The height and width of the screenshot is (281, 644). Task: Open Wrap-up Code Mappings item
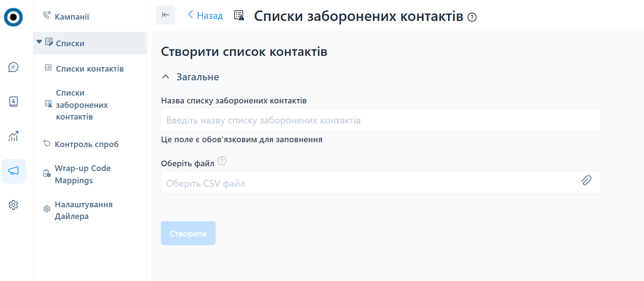pyautogui.click(x=83, y=174)
